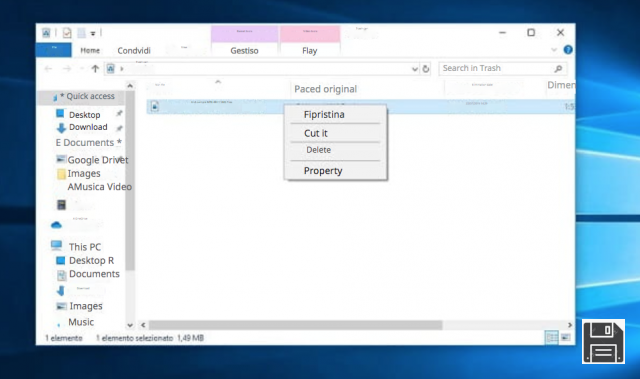
Task: Open Desktop under Quick access
Action: coord(84,115)
